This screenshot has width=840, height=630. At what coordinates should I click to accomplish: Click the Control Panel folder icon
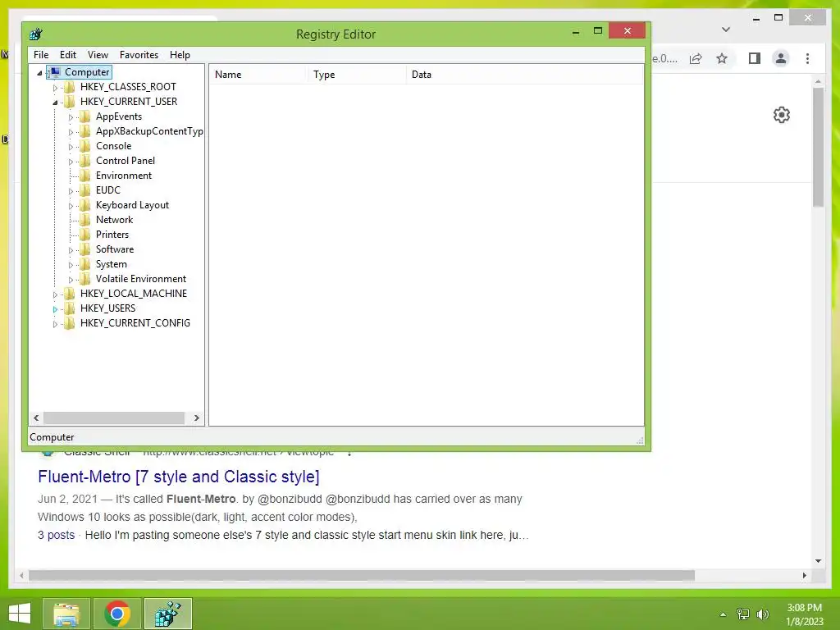84,161
